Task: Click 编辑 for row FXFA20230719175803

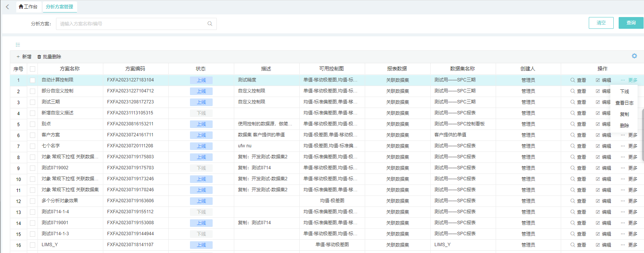Action: [603, 157]
